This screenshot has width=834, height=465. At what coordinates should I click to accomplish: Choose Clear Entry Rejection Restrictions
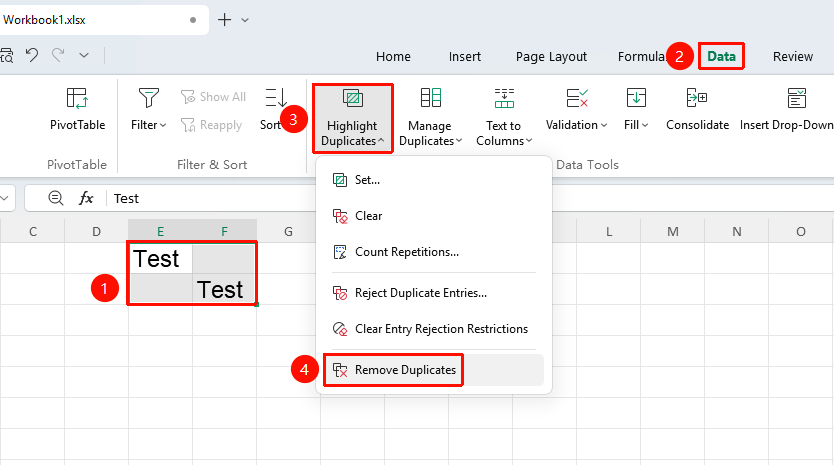click(x=433, y=329)
